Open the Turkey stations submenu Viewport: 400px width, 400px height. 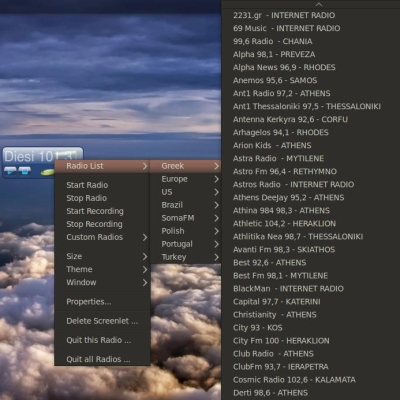[x=185, y=257]
